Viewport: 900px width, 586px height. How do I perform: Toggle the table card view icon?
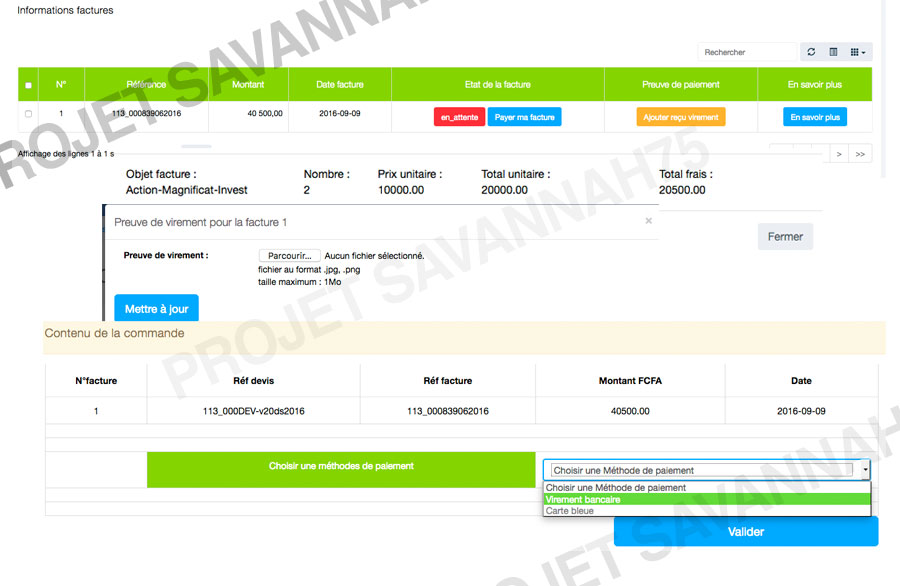click(x=833, y=52)
